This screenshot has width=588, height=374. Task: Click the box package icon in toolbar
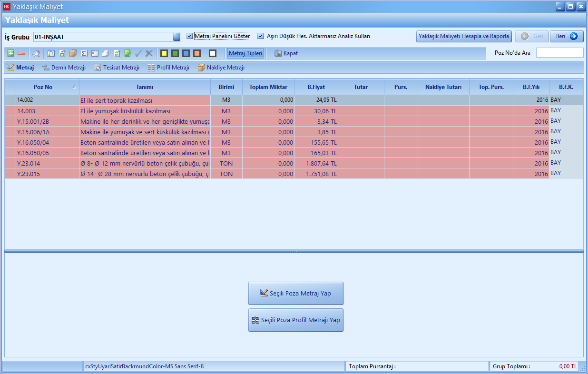click(73, 53)
